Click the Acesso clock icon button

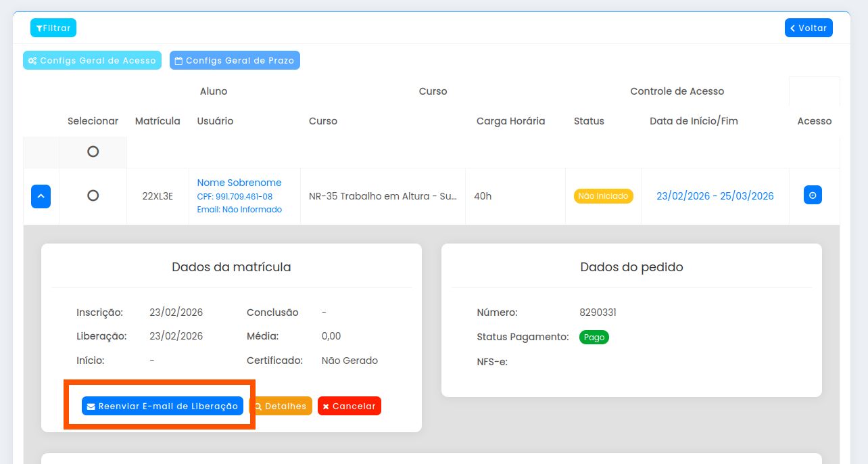813,195
